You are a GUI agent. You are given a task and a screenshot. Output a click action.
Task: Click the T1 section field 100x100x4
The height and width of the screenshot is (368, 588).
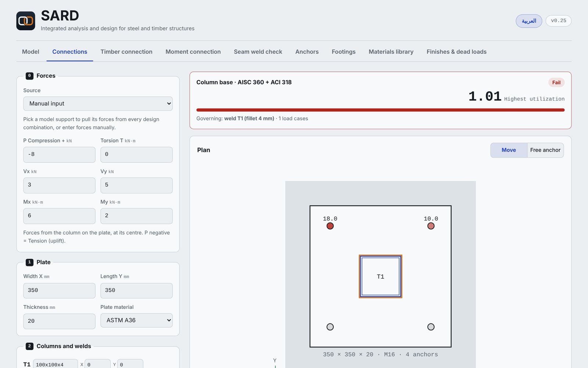pos(55,364)
